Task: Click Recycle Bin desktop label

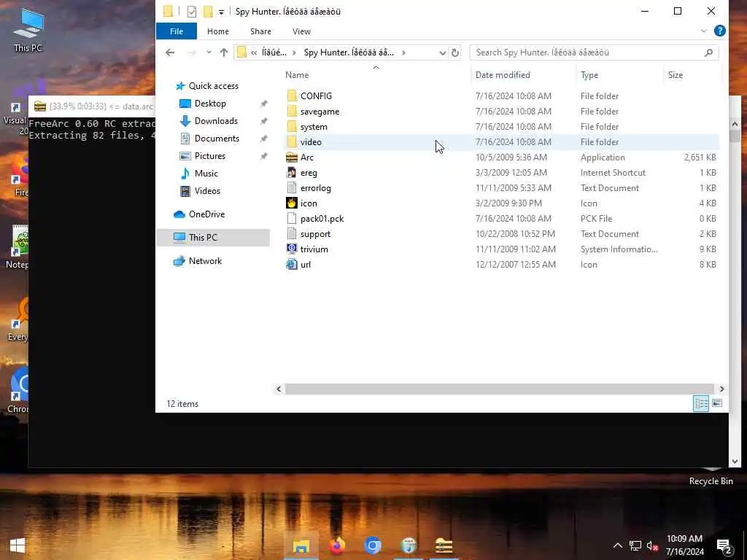Action: click(x=711, y=481)
